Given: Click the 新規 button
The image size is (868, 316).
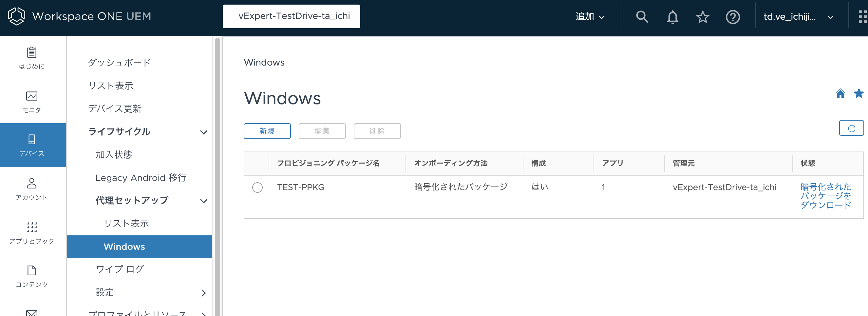Looking at the screenshot, I should pos(267,131).
